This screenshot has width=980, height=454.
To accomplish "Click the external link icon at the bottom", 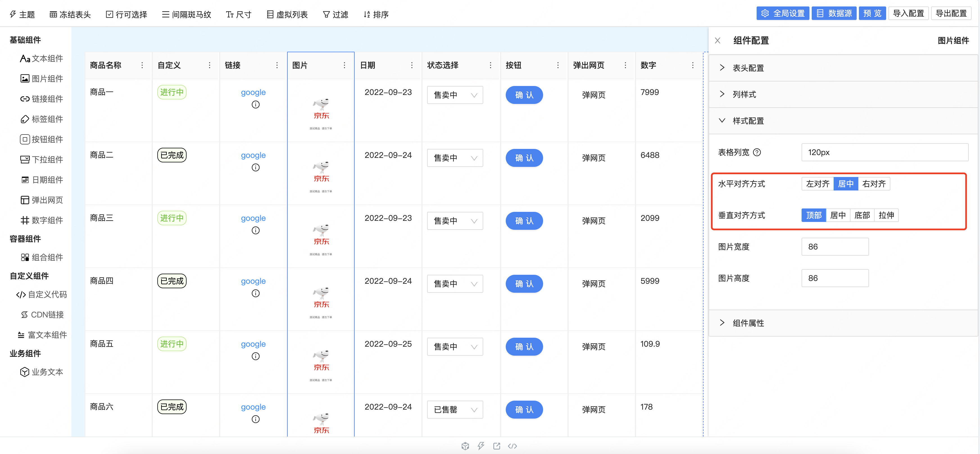I will (x=496, y=446).
